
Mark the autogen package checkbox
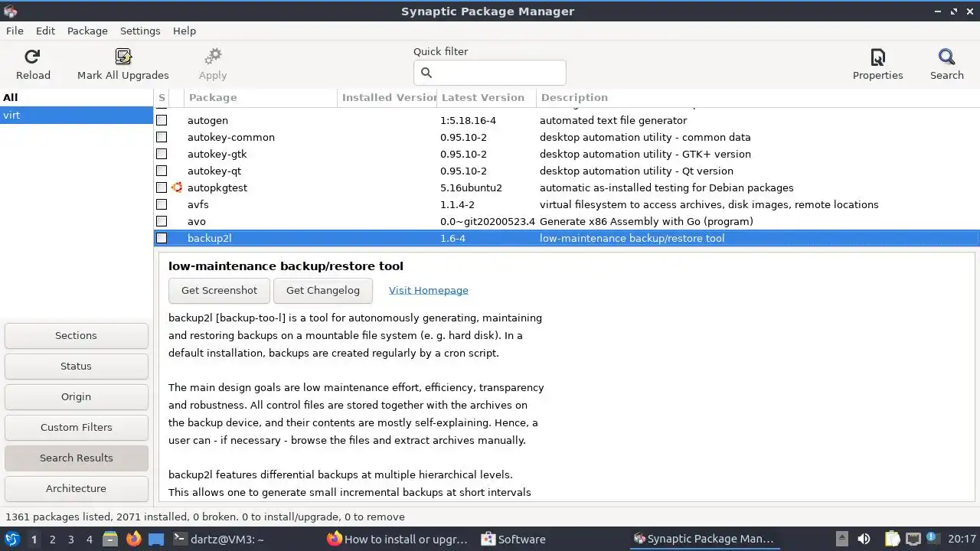tap(162, 120)
